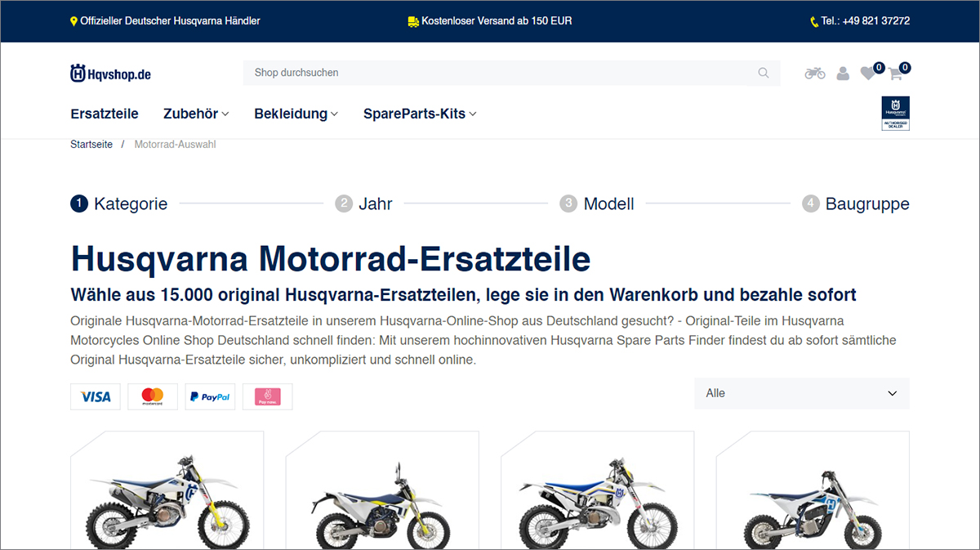Image resolution: width=980 pixels, height=550 pixels.
Task: Click the Husqvarna Motorrad-Ersatzteile heading
Action: point(331,258)
